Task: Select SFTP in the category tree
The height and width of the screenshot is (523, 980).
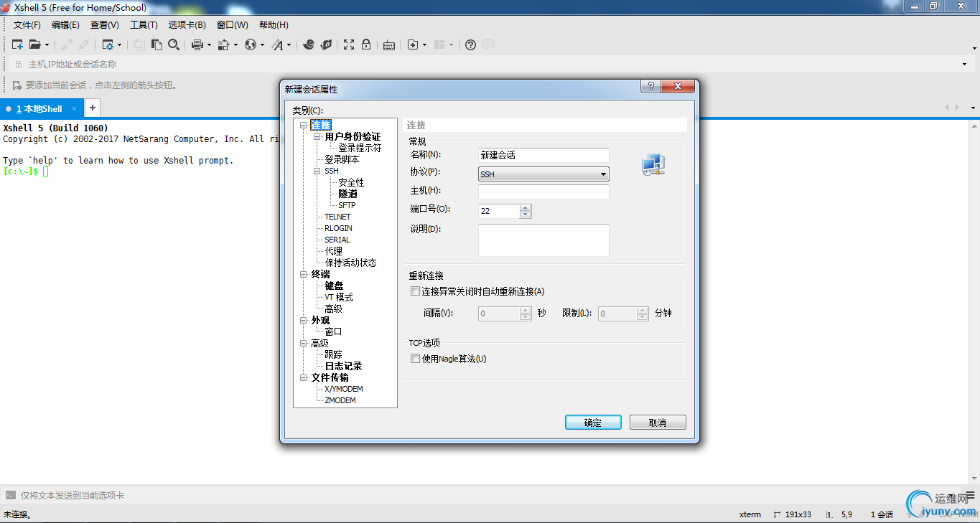Action: click(x=347, y=205)
